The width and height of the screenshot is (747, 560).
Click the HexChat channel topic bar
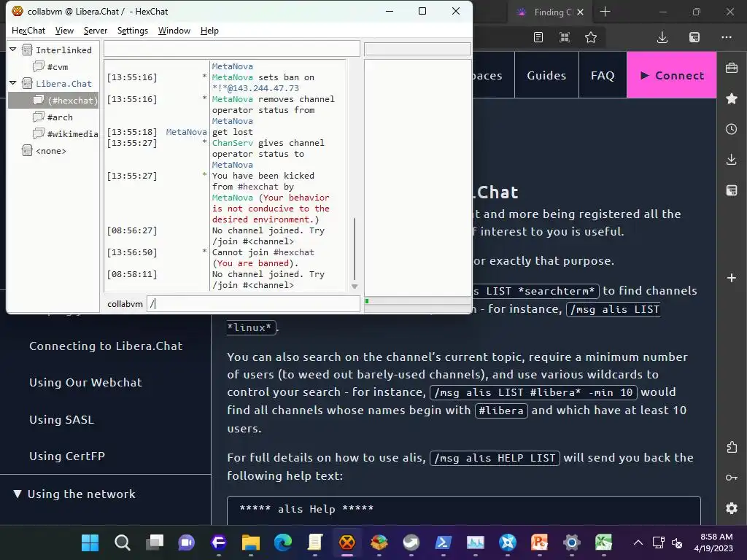click(x=231, y=49)
